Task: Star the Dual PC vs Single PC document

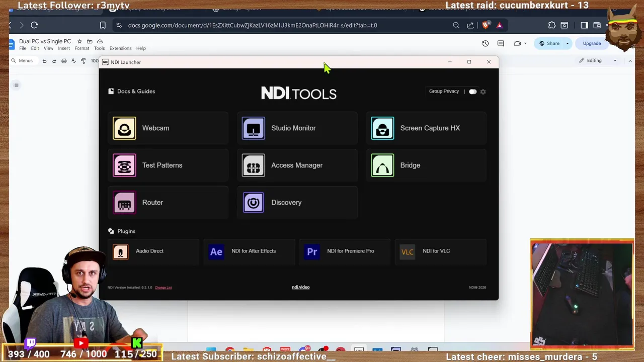Action: pyautogui.click(x=79, y=41)
